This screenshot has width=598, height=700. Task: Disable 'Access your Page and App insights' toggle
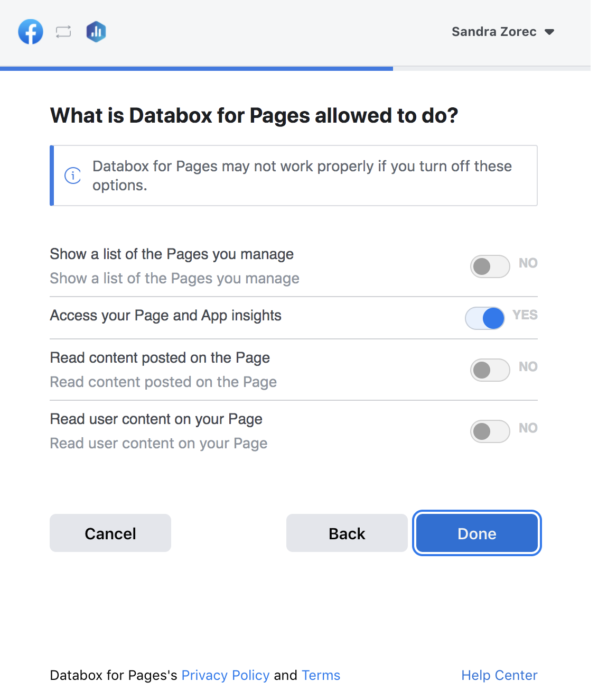point(485,318)
